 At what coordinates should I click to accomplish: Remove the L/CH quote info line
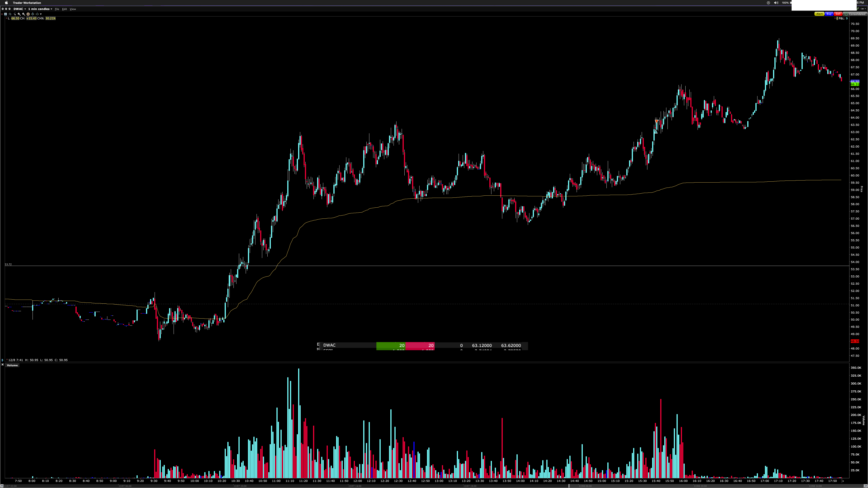6,18
